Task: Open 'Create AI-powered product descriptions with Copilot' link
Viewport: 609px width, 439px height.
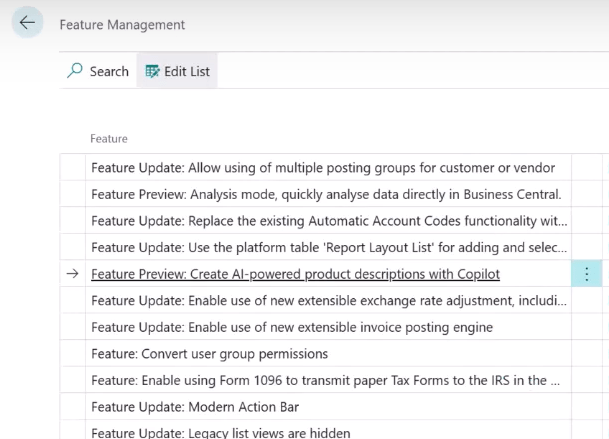Action: [295, 274]
